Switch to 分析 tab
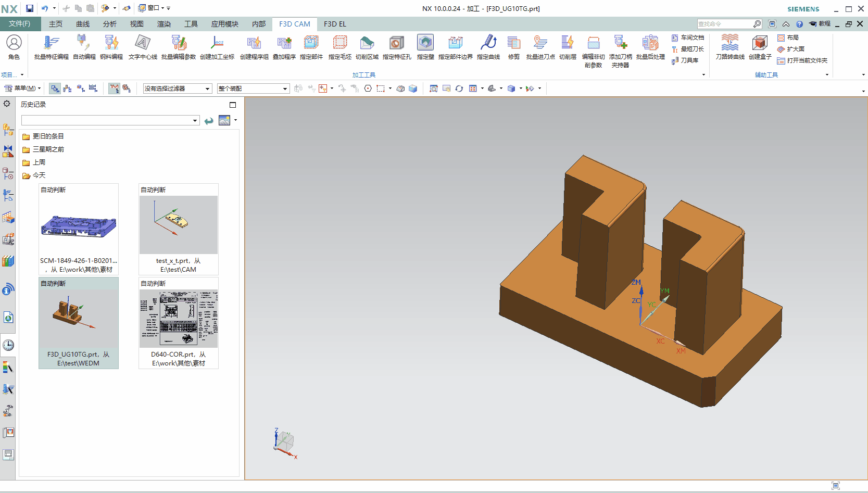The height and width of the screenshot is (493, 868). pos(110,24)
